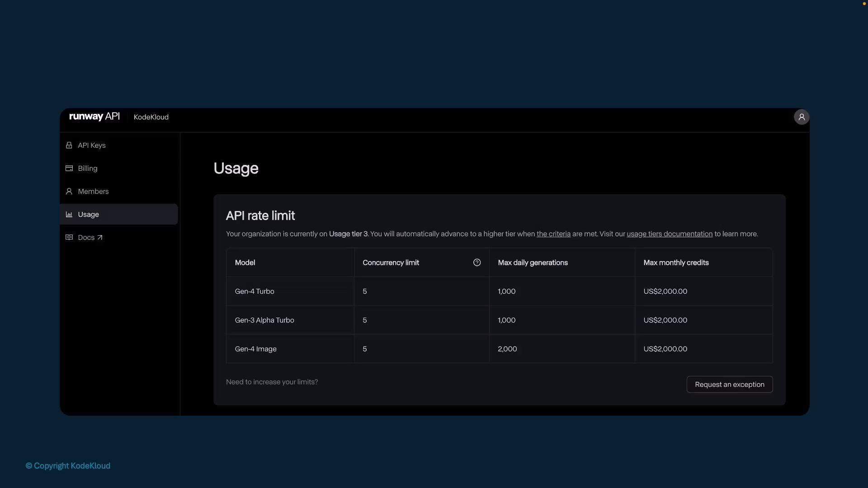Screen dimensions: 868x488
Task: Select Usage in the sidebar
Action: (x=119, y=214)
